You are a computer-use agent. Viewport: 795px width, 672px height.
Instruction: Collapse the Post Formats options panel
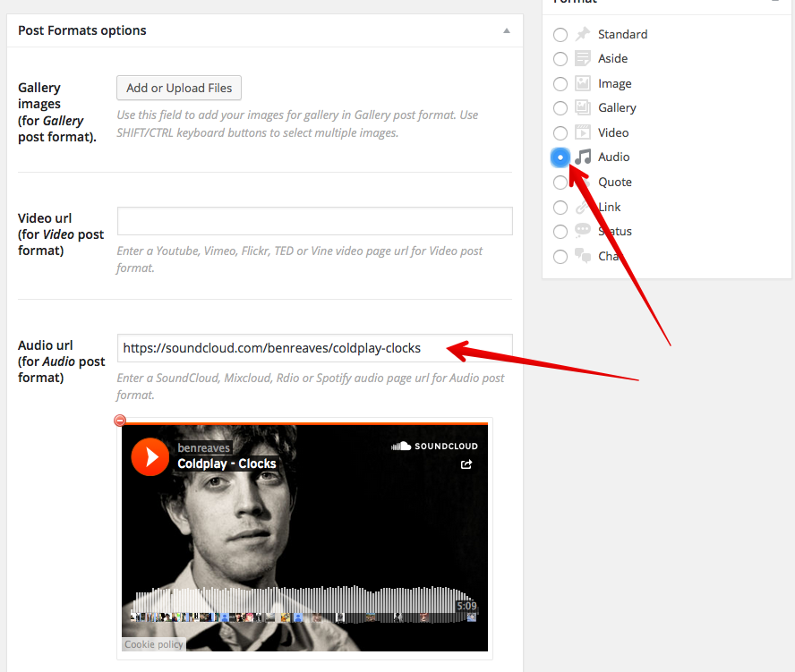tap(507, 30)
